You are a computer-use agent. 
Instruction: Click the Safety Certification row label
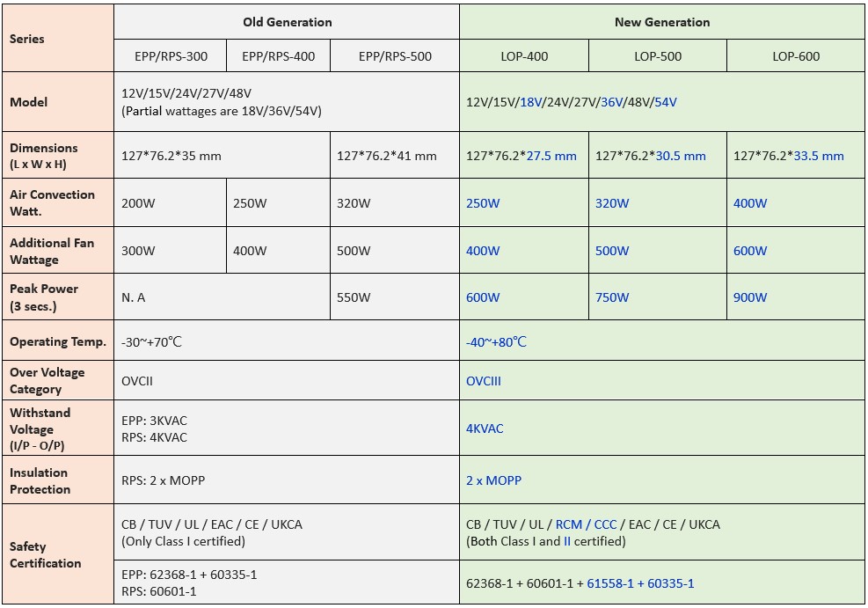[x=46, y=554]
